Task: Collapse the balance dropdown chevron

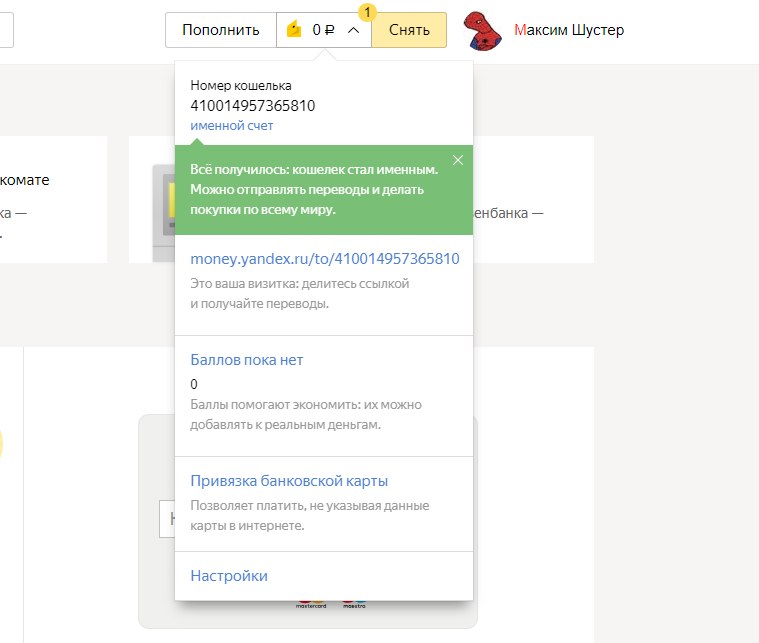Action: tap(353, 31)
